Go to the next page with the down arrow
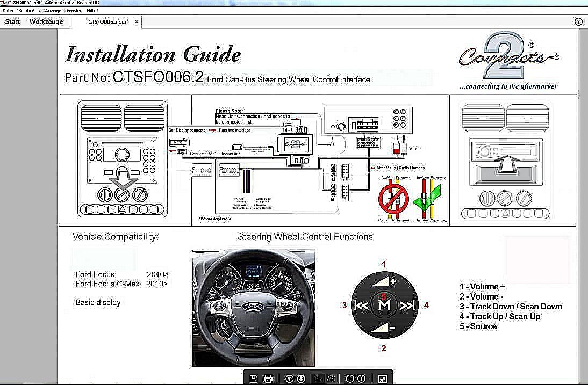Screen dimensions: 588x385 (x=301, y=379)
